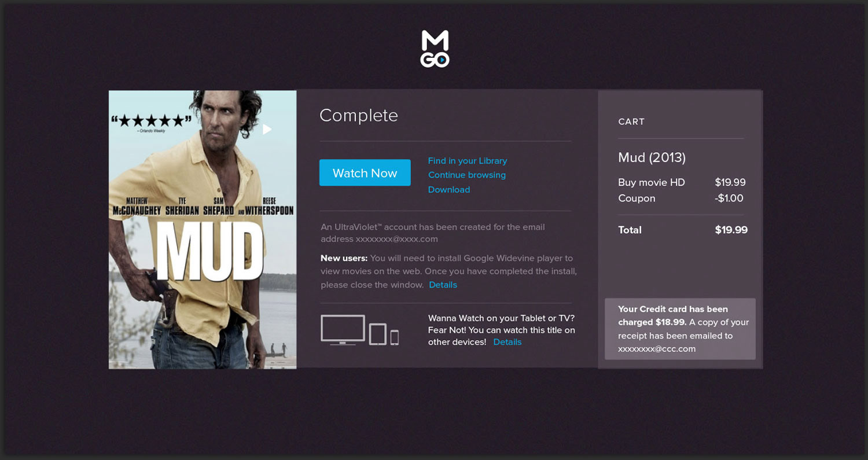
Task: Click the Coupon discount line in cart
Action: click(637, 198)
